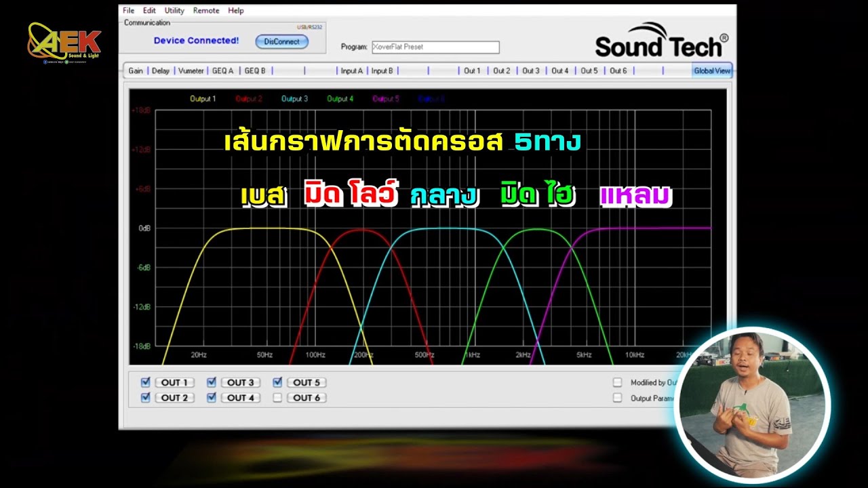Click the '20Hz' frequency label
868x488 pixels.
(199, 354)
